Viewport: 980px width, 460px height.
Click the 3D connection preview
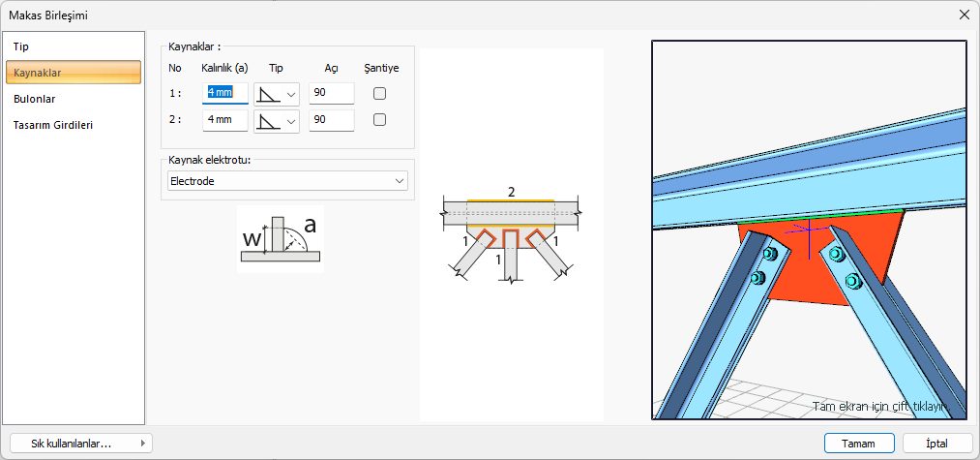[809, 230]
